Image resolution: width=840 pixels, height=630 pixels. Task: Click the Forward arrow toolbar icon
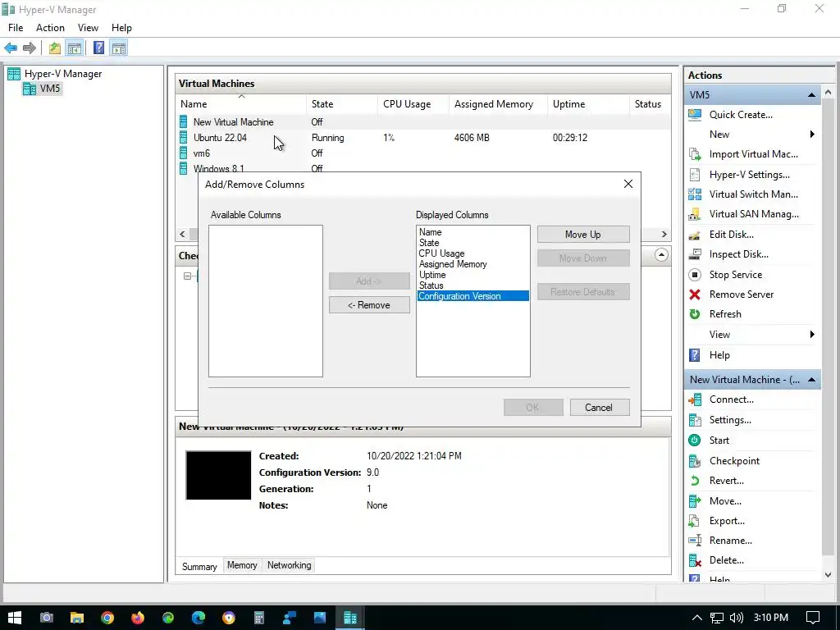(x=30, y=48)
